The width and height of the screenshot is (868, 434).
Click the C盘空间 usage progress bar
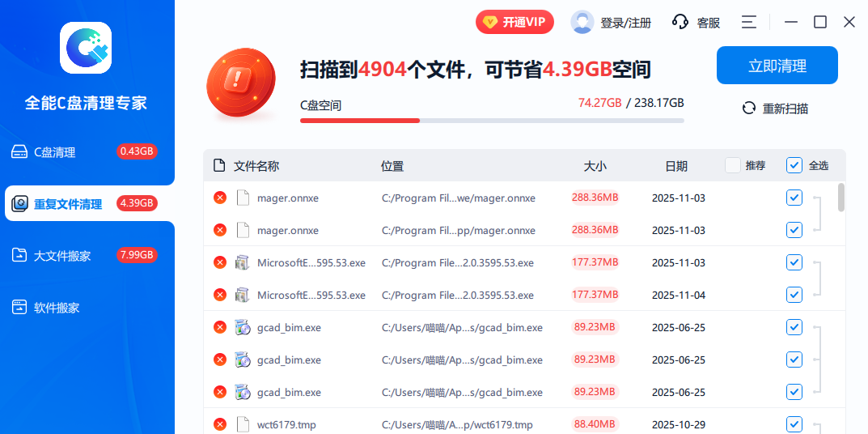492,121
